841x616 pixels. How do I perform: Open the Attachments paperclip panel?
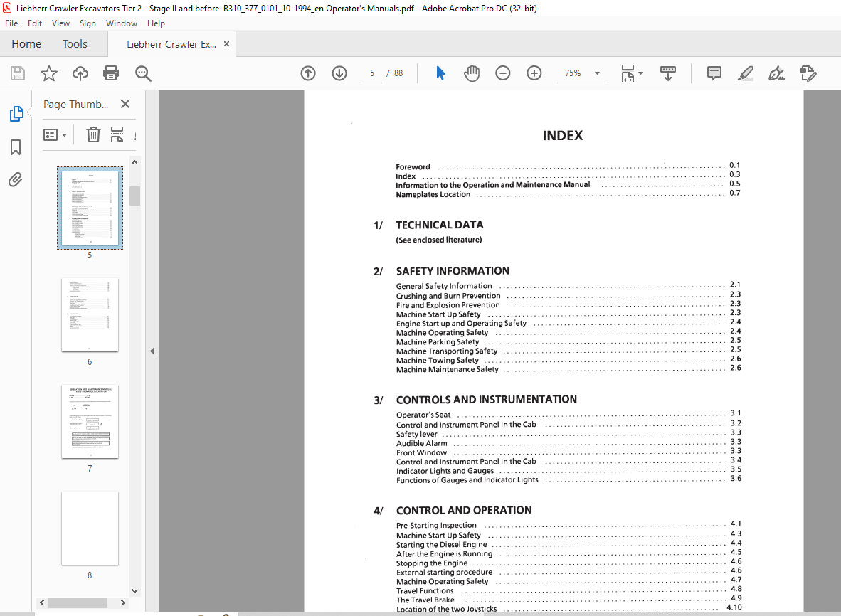(16, 179)
